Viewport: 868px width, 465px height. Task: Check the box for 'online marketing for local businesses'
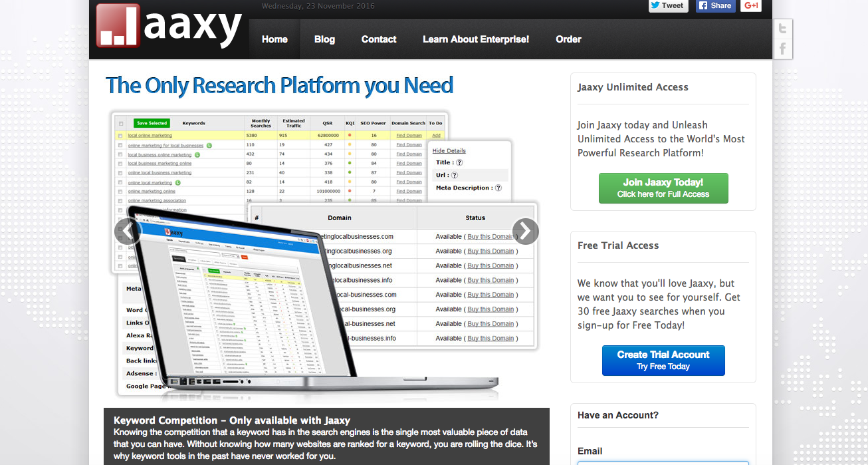click(120, 145)
